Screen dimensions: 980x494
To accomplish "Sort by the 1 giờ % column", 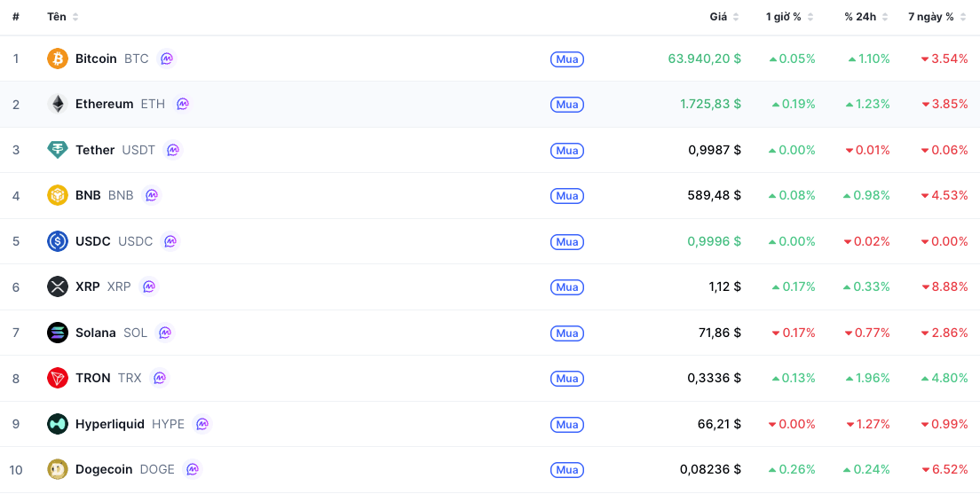I will 790,17.
